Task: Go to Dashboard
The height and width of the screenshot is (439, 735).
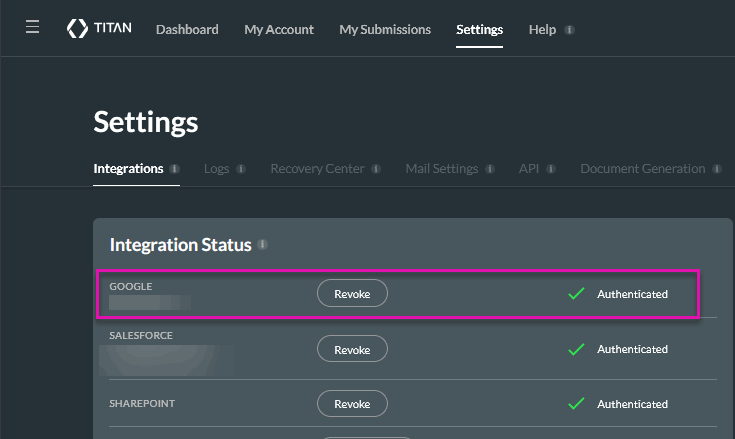Action: (x=187, y=30)
